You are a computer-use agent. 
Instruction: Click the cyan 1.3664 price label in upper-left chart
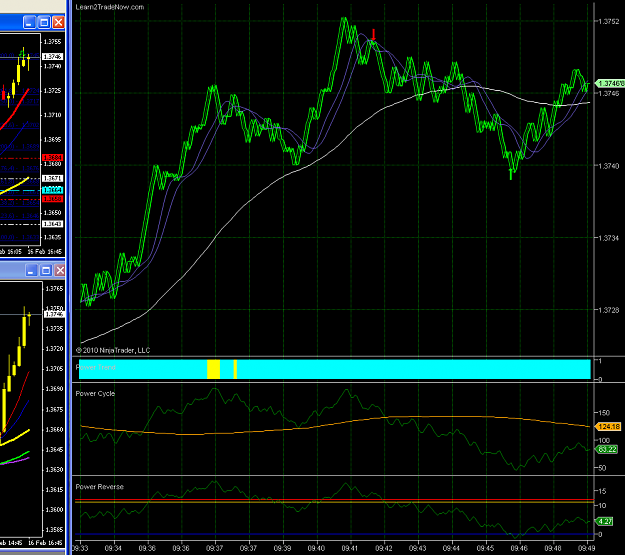tap(53, 190)
